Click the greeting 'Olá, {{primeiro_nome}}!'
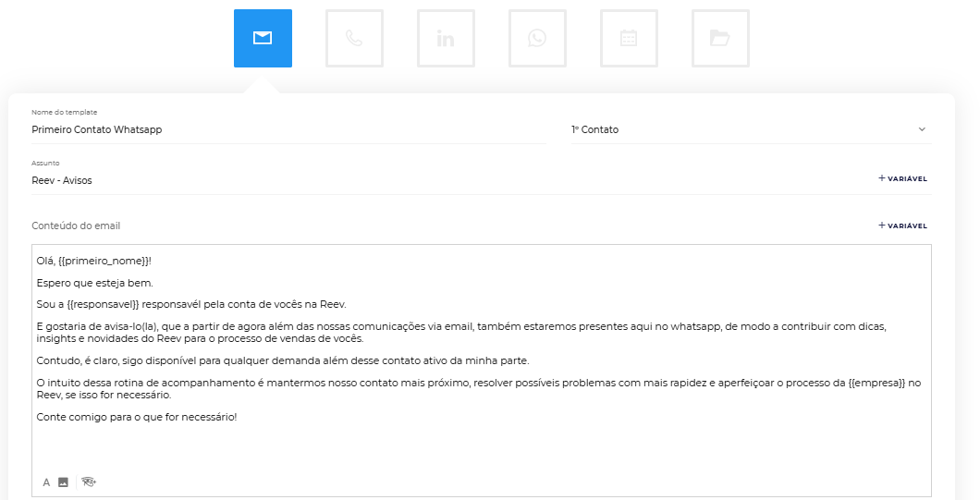980x500 pixels. tap(93, 262)
